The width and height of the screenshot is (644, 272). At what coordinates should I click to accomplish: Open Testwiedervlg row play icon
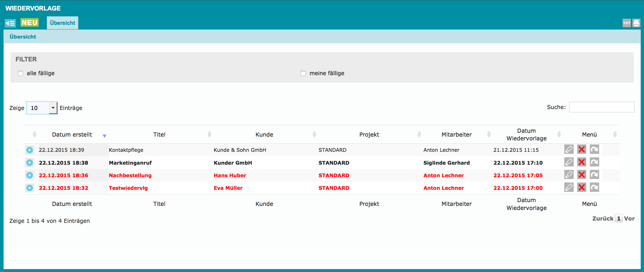click(x=30, y=188)
